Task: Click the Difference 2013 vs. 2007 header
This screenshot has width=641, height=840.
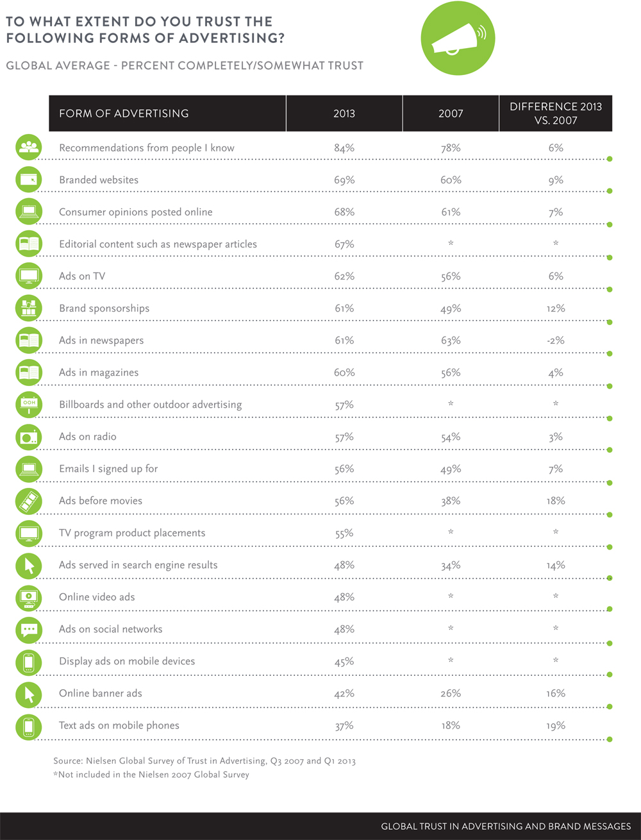Action: coord(556,113)
